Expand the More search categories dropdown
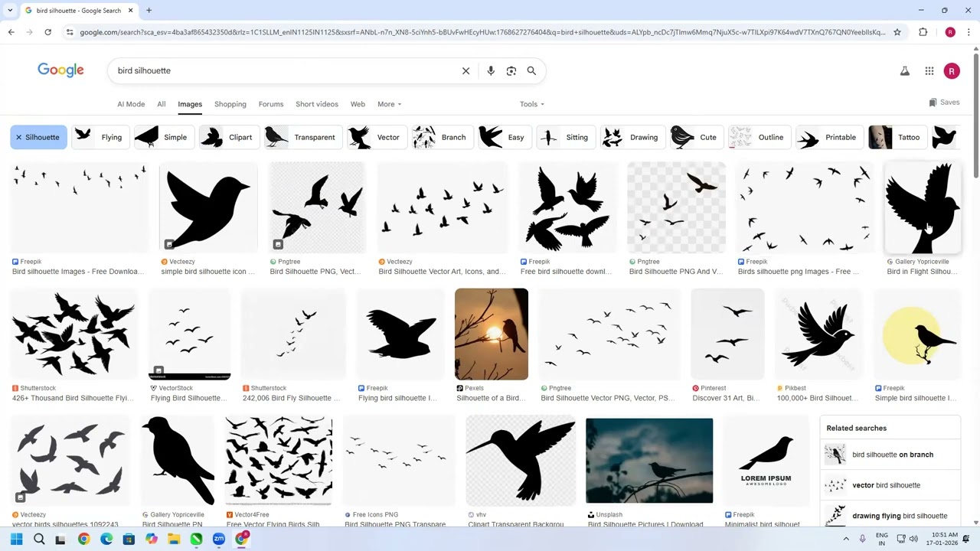Image resolution: width=980 pixels, height=551 pixels. 389,104
